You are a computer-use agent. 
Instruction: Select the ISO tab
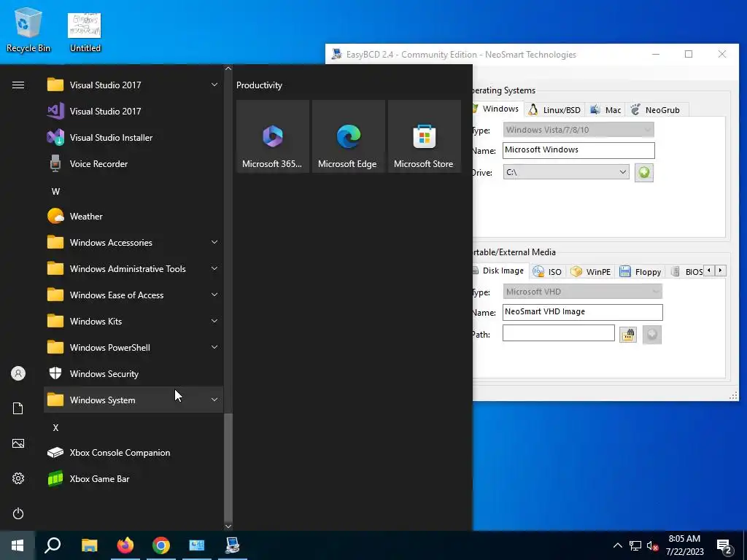547,271
